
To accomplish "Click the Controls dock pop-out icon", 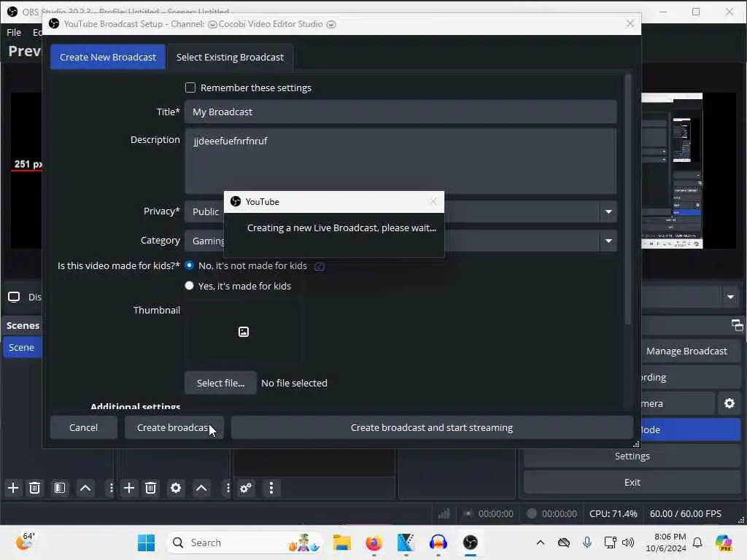I will 737,325.
